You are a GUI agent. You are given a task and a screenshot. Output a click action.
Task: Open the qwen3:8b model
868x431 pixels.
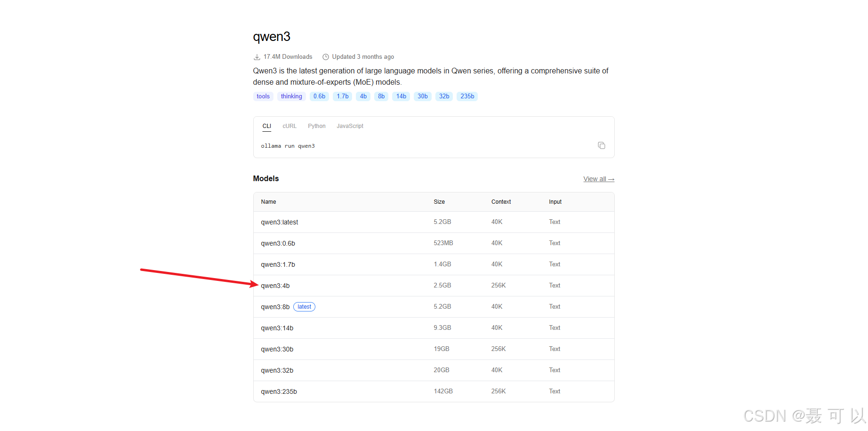275,307
